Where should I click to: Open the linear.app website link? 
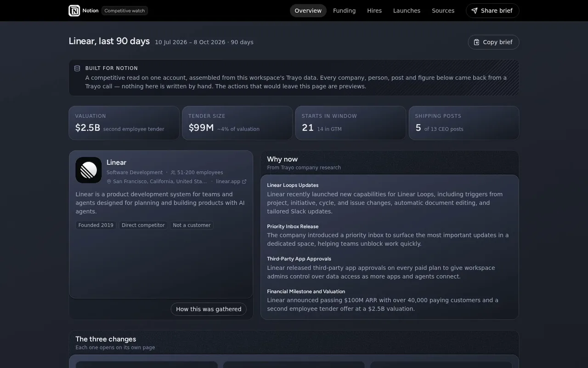coord(231,181)
